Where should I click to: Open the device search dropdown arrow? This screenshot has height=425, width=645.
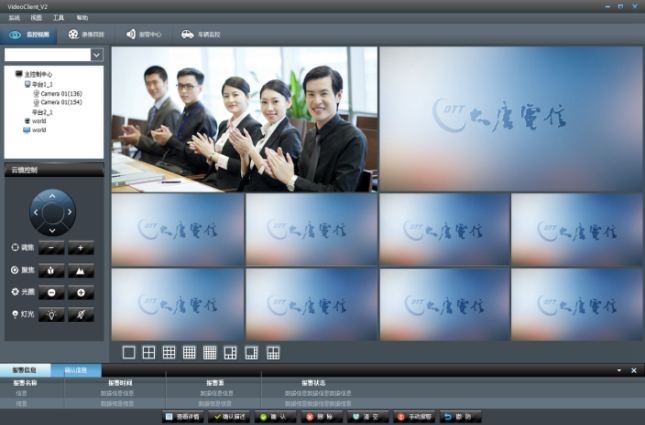[97, 55]
